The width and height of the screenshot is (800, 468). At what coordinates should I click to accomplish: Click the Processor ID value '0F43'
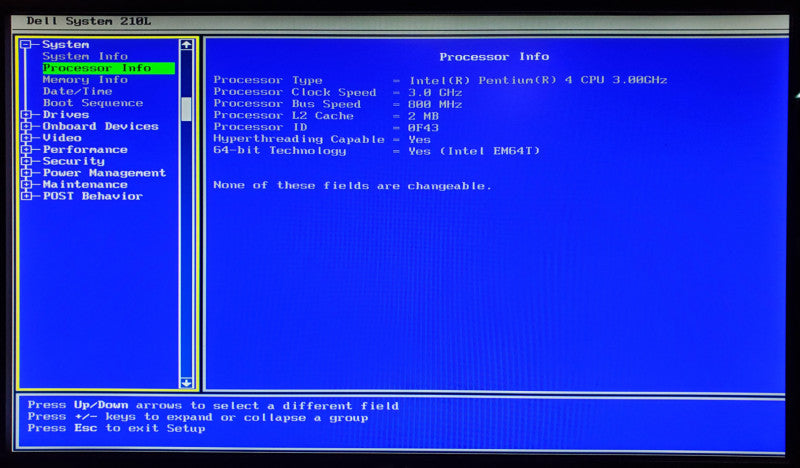click(423, 128)
